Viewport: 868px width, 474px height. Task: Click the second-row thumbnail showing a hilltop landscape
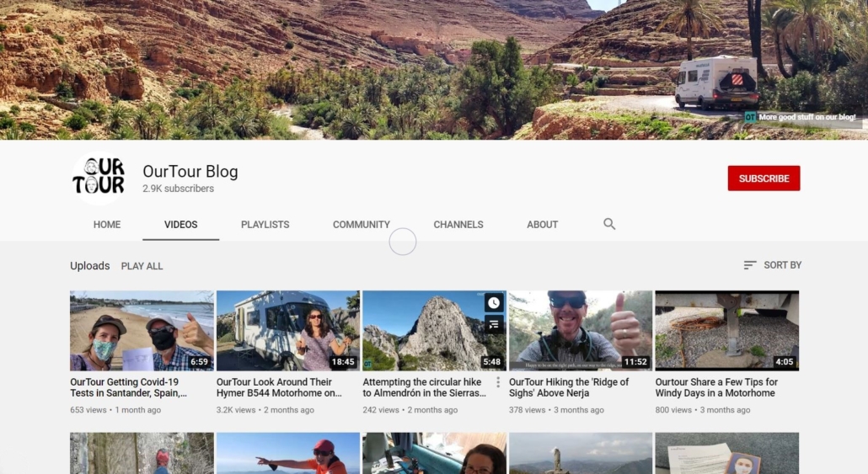[x=580, y=453]
